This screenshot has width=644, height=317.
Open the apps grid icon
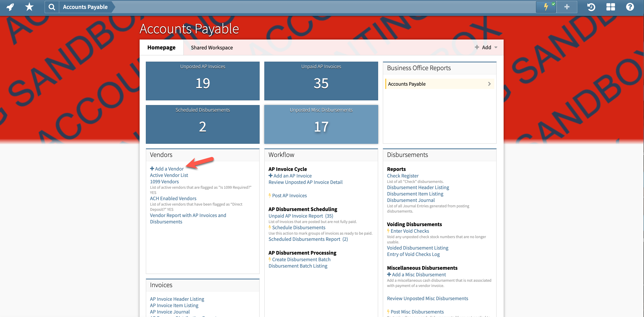click(611, 7)
